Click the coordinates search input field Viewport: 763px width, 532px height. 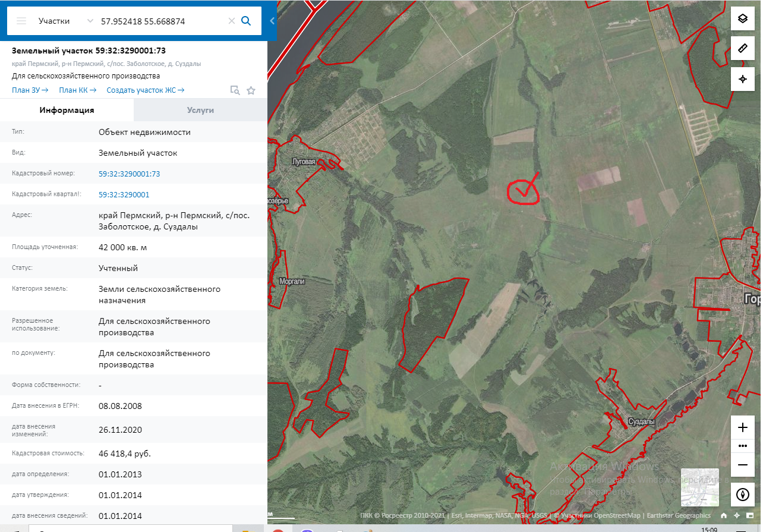point(162,21)
